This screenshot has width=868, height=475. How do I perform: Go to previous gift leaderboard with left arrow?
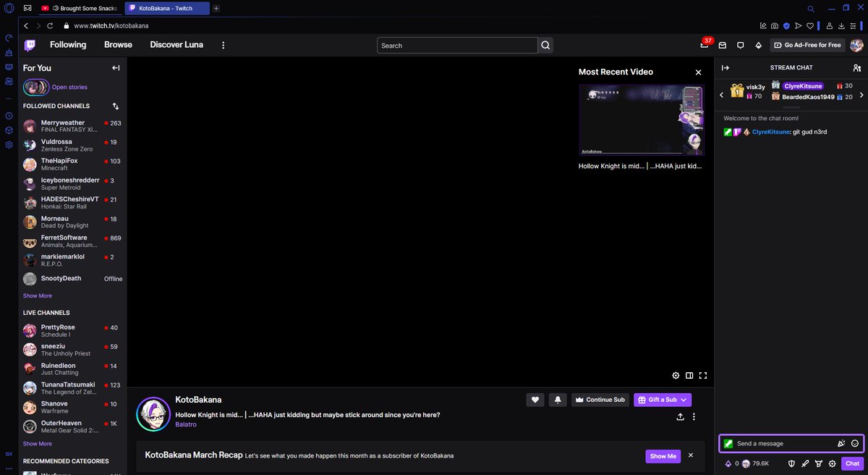coord(721,95)
